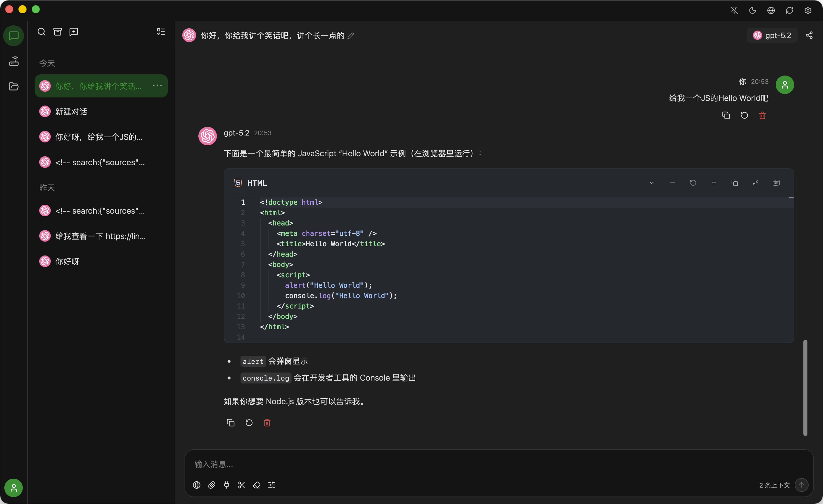
Task: Toggle the pin icon in the titlebar
Action: coord(734,10)
